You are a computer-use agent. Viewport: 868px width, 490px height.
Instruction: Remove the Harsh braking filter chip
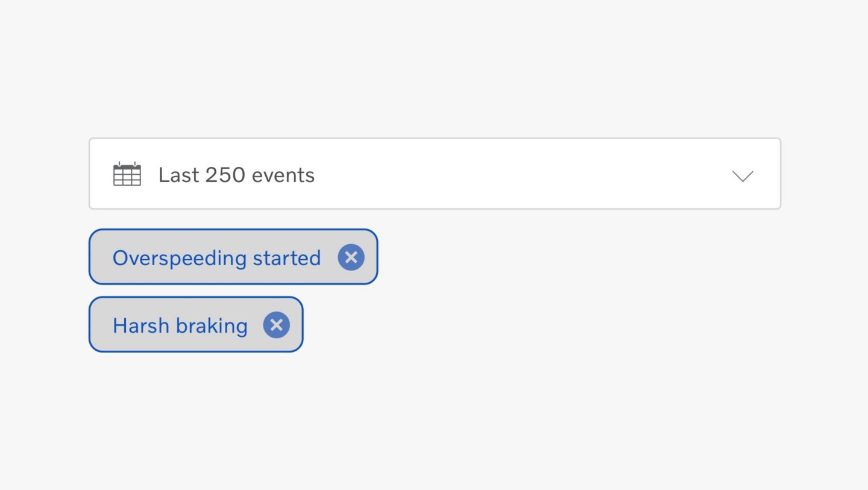point(276,325)
